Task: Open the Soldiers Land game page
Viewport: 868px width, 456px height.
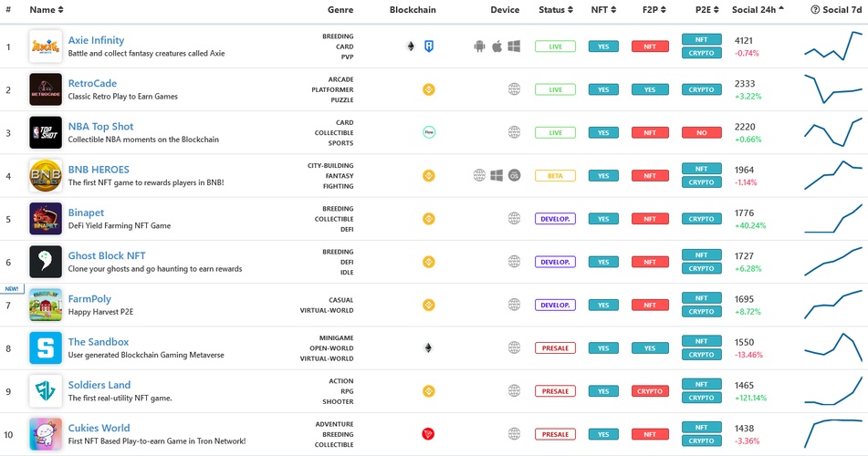Action: point(99,385)
